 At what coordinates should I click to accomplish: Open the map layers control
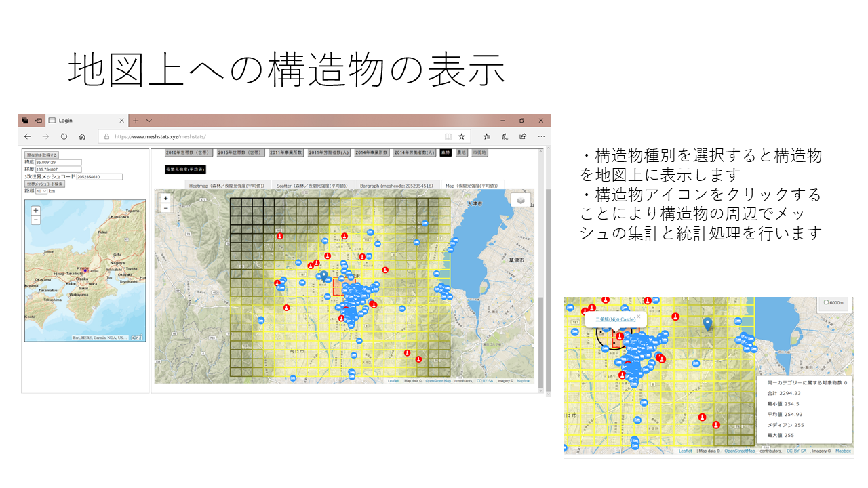click(521, 201)
